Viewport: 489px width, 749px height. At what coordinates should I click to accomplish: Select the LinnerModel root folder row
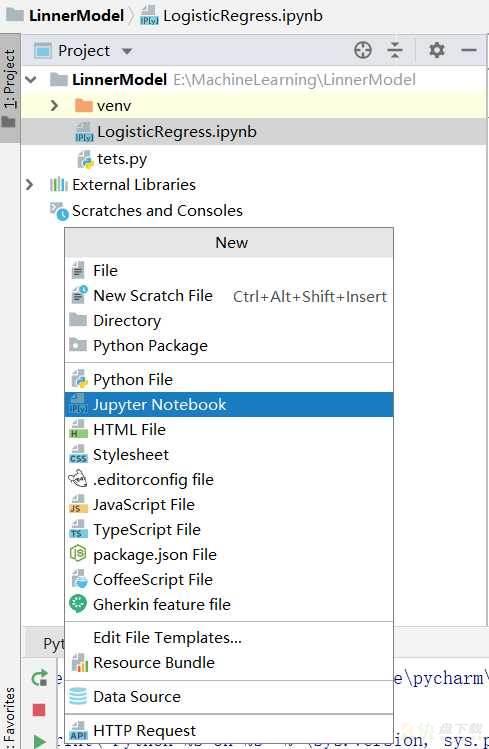(x=254, y=79)
